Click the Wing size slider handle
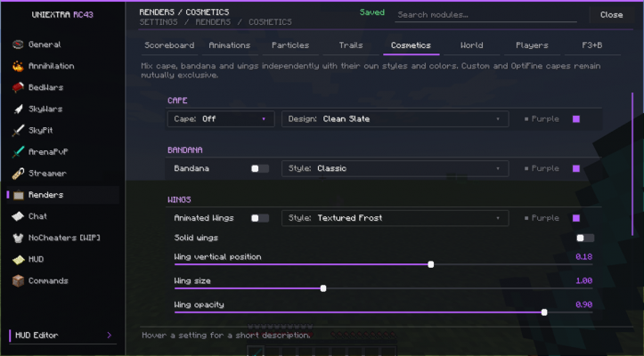Screen dimensions: 644x356 323,288
